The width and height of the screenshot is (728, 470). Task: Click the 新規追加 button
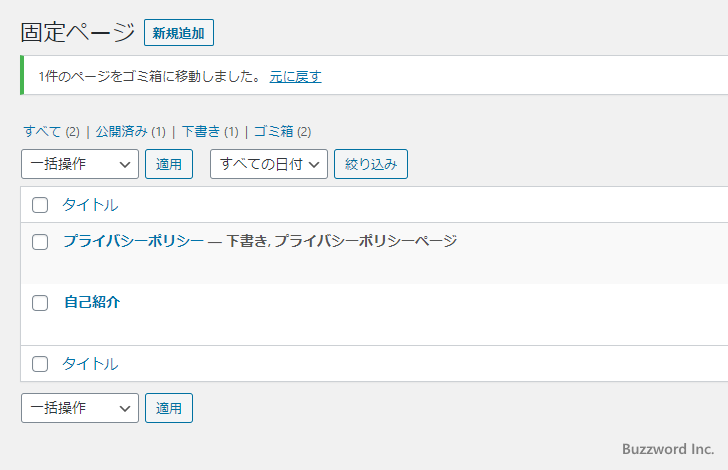click(179, 33)
